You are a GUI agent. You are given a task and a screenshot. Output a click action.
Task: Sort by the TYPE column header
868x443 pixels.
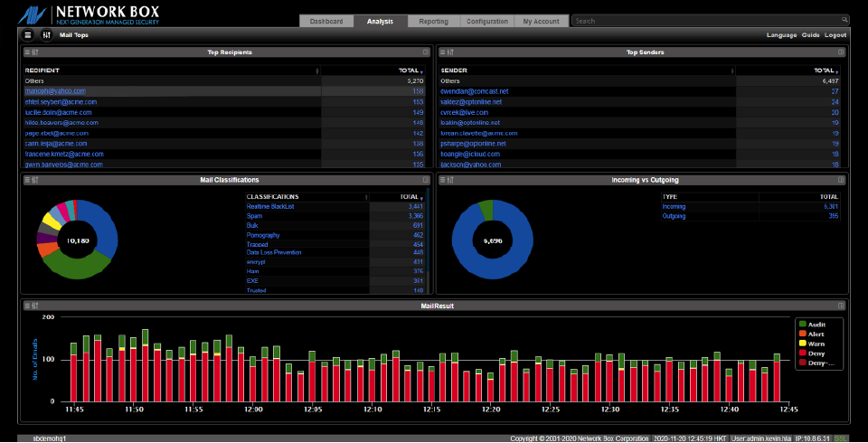710,196
